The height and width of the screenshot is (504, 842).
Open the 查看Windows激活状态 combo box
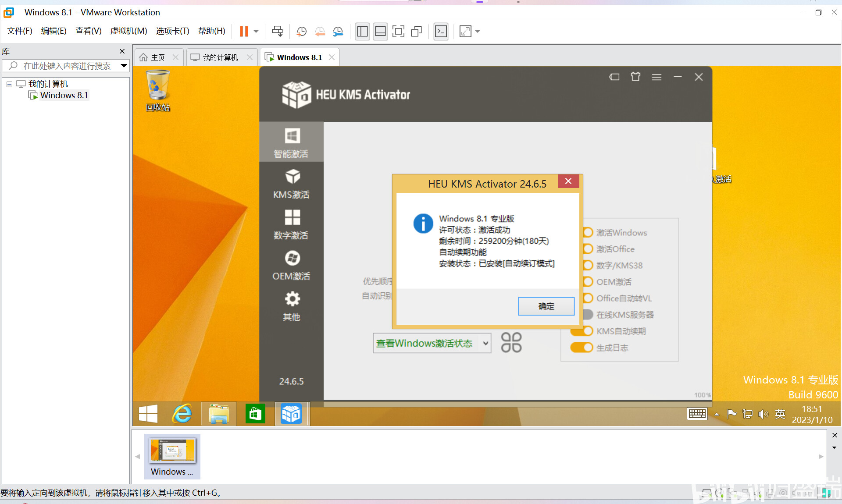point(432,343)
